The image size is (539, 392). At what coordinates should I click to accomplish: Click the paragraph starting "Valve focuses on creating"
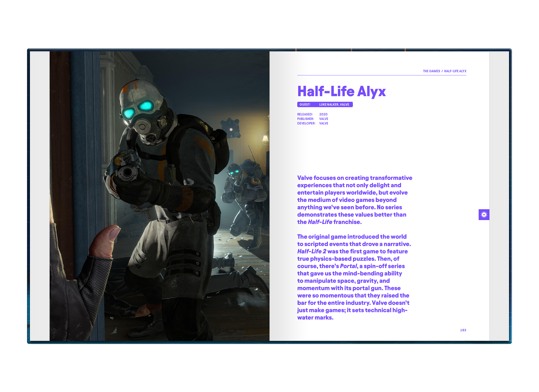pos(355,200)
